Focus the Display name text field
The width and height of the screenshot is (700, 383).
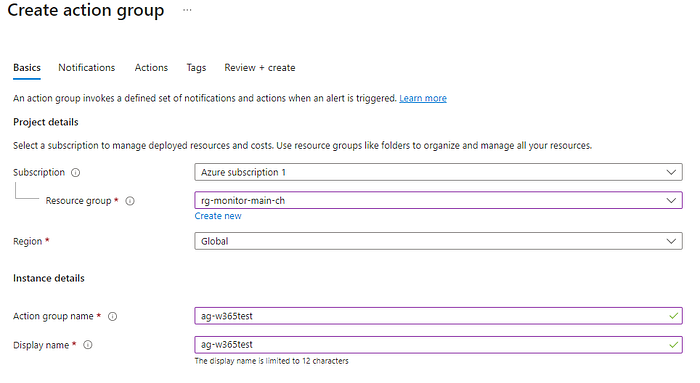pos(438,345)
